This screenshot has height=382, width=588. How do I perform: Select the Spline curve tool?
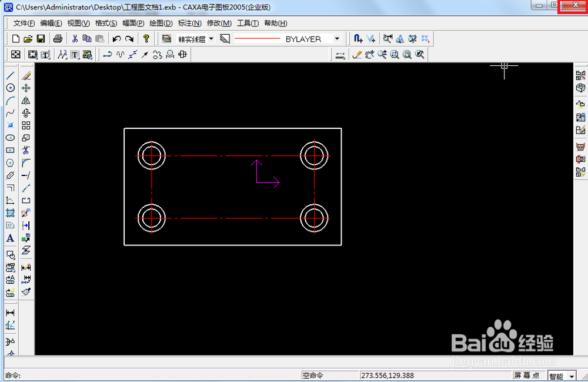pos(11,112)
